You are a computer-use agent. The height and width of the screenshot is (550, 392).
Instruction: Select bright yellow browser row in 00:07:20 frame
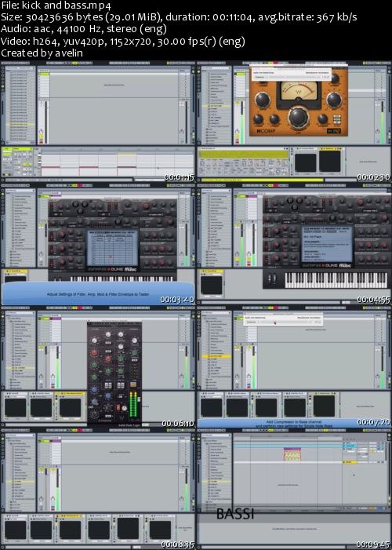coord(216,356)
